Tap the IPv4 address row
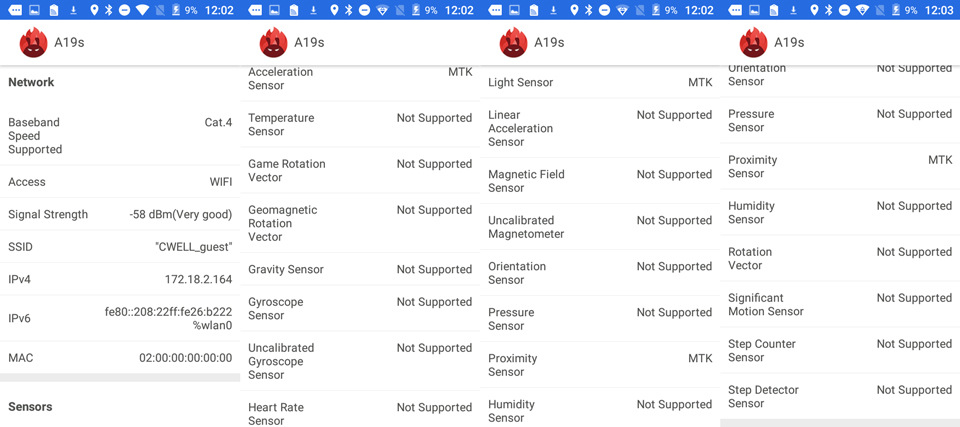The image size is (960, 427). 120,279
